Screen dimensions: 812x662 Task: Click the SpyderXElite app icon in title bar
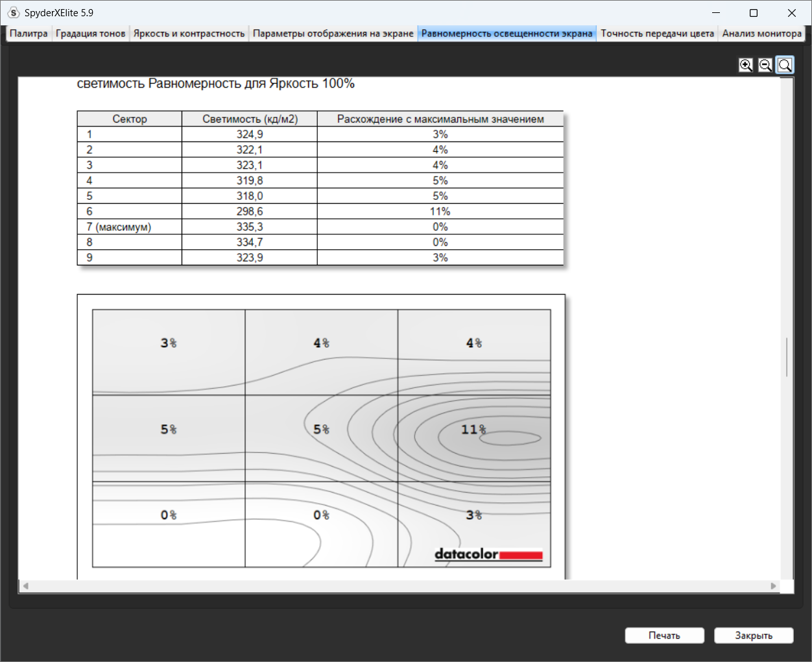pyautogui.click(x=14, y=13)
